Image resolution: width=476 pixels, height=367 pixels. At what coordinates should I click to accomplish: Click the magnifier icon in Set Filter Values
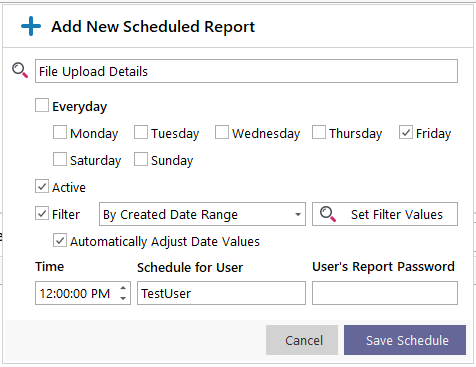[x=328, y=214]
